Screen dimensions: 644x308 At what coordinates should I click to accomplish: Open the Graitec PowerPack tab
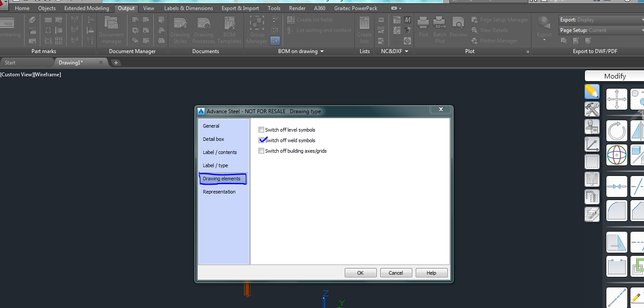356,8
